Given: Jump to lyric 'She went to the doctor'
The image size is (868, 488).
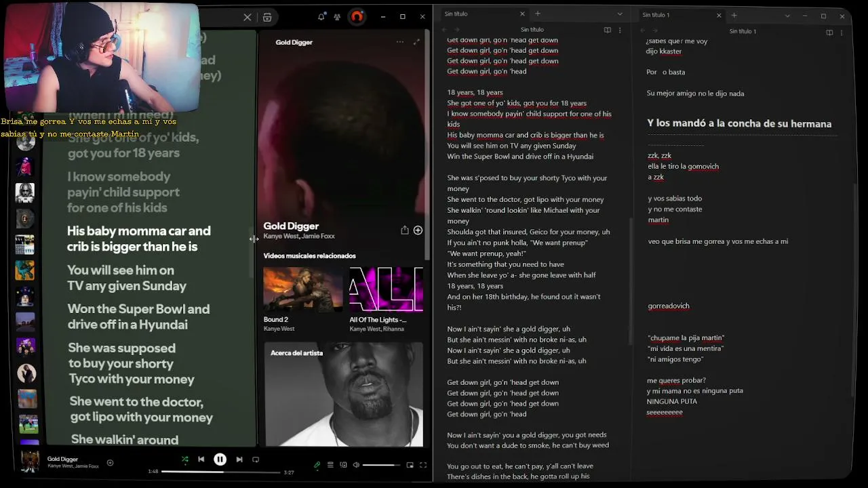Looking at the screenshot, I should [x=141, y=409].
